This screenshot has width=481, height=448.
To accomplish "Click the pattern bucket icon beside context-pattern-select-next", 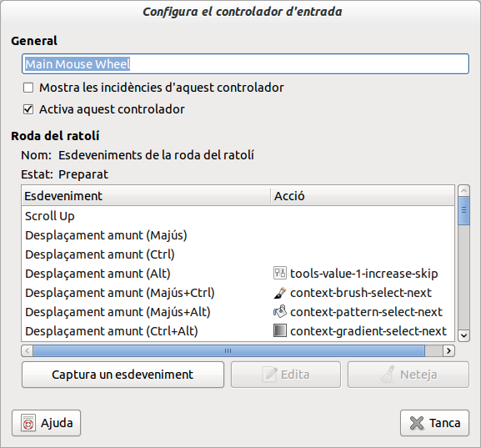I will [280, 312].
